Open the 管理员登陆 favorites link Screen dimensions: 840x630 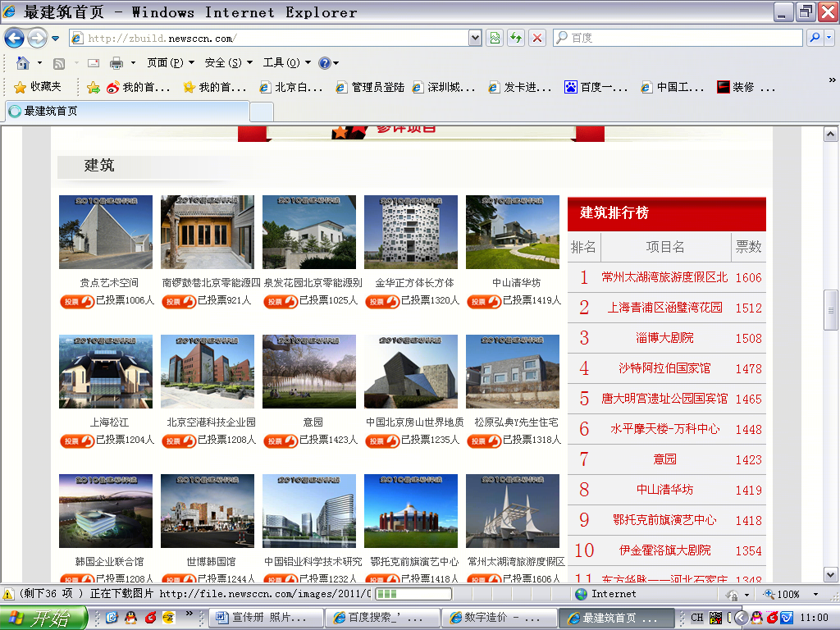(370, 87)
